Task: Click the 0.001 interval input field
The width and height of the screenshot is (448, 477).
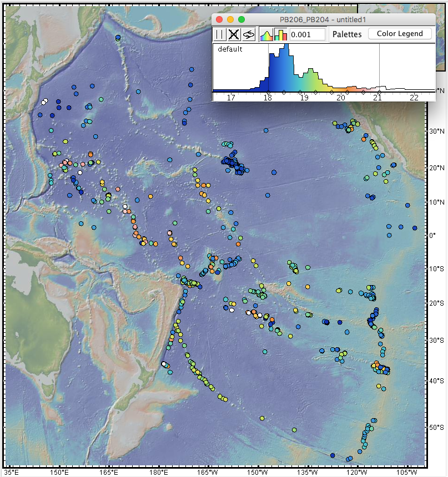Action: click(x=307, y=34)
